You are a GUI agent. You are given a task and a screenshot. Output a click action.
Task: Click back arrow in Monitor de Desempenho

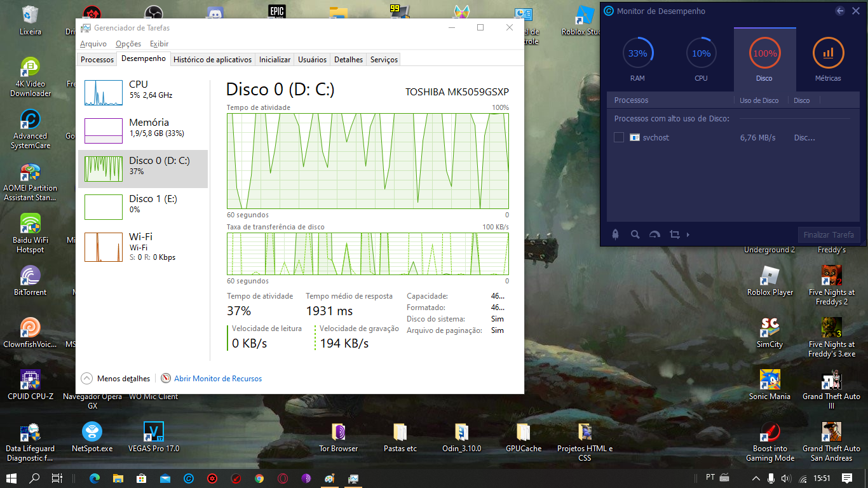point(839,11)
